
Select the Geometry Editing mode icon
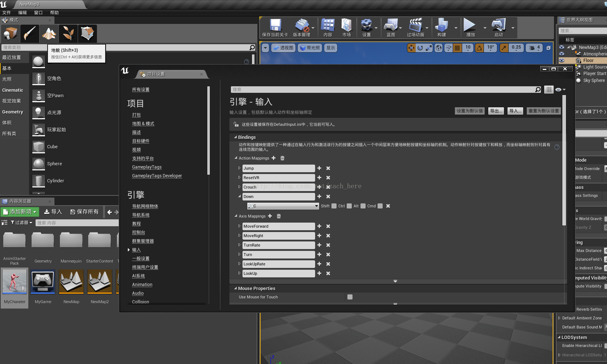pyautogui.click(x=87, y=34)
